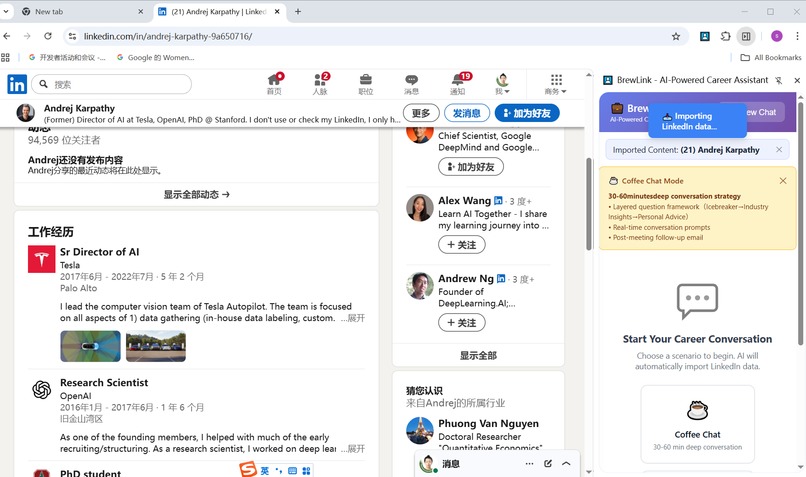Expand the OpenAI job description text
Viewport: 806px width, 477px height.
pyautogui.click(x=353, y=449)
